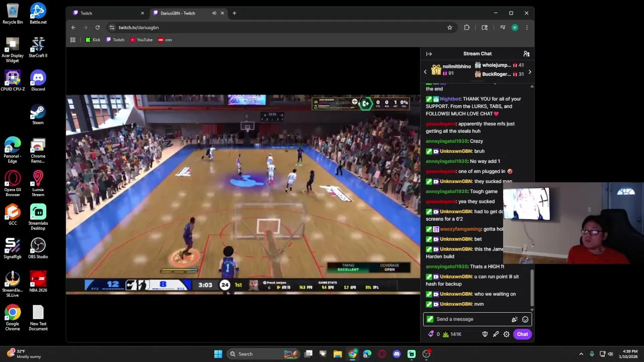Viewport: 644px width, 362px height.
Task: Open the channel points 141K balance
Action: (x=452, y=334)
